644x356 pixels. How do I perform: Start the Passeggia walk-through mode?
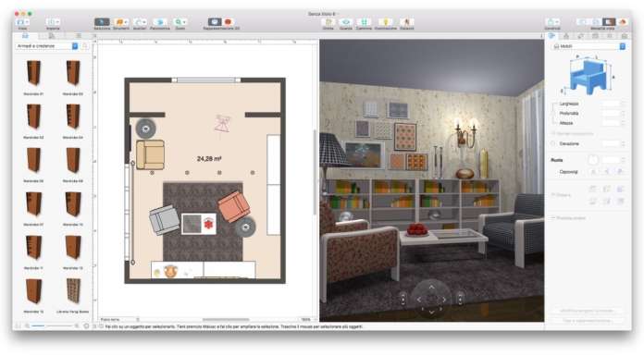406,22
